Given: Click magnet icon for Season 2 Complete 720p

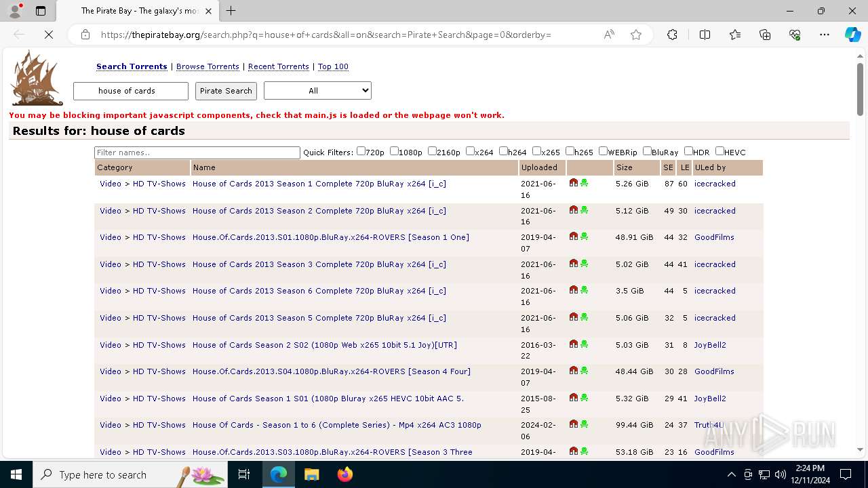Looking at the screenshot, I should 574,210.
